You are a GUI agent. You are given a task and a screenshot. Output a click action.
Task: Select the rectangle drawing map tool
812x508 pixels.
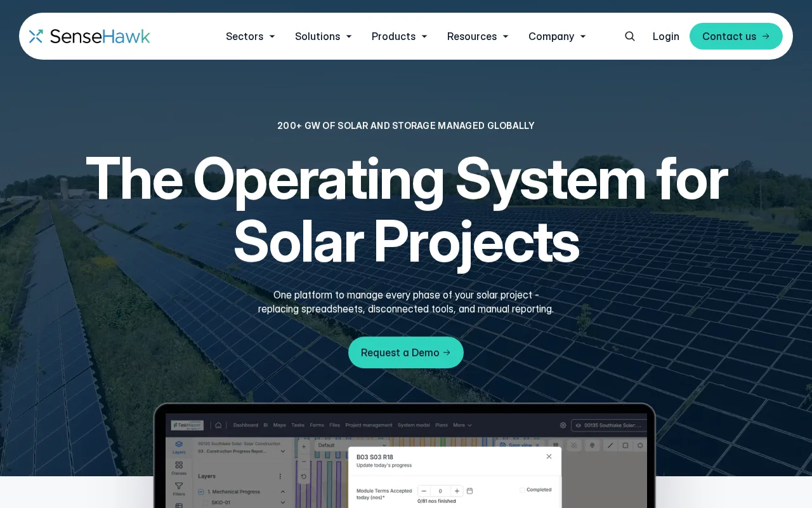pos(625,445)
